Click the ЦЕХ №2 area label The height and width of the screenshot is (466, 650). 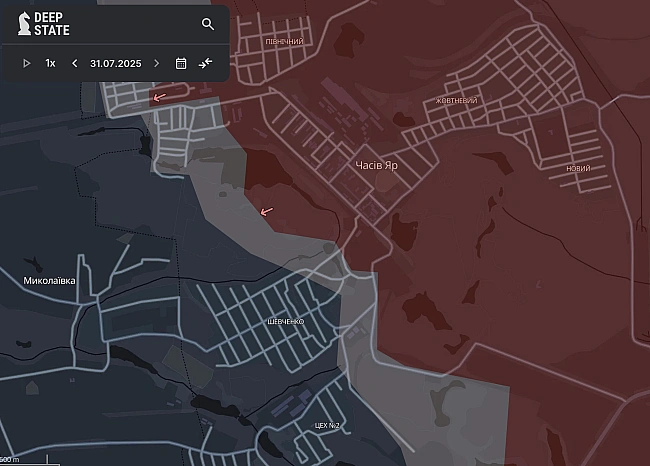tap(327, 426)
